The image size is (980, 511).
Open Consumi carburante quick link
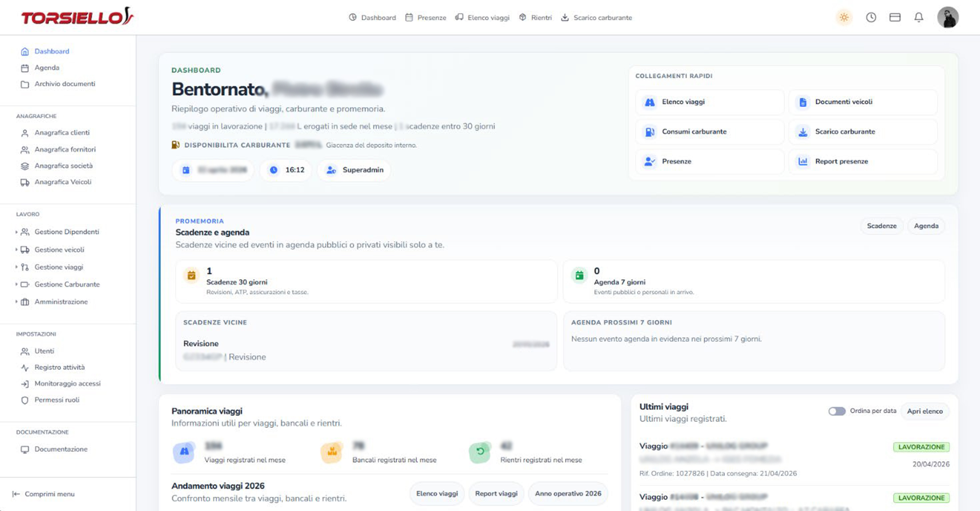(x=710, y=132)
